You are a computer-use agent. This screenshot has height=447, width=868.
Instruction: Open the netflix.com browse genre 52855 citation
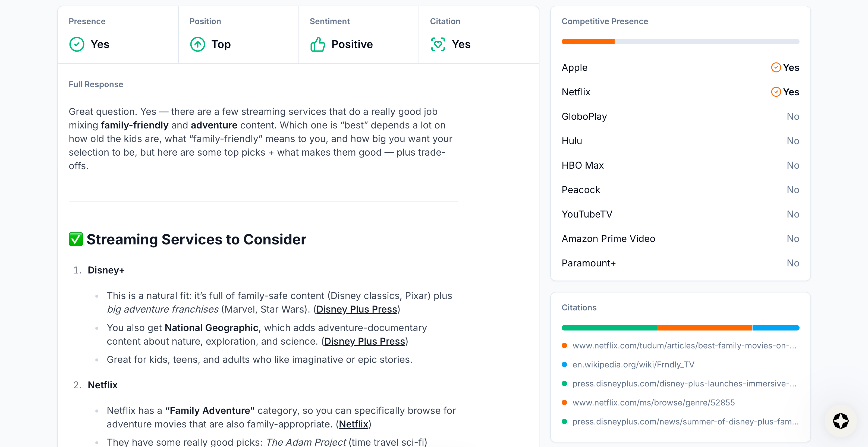pyautogui.click(x=653, y=402)
